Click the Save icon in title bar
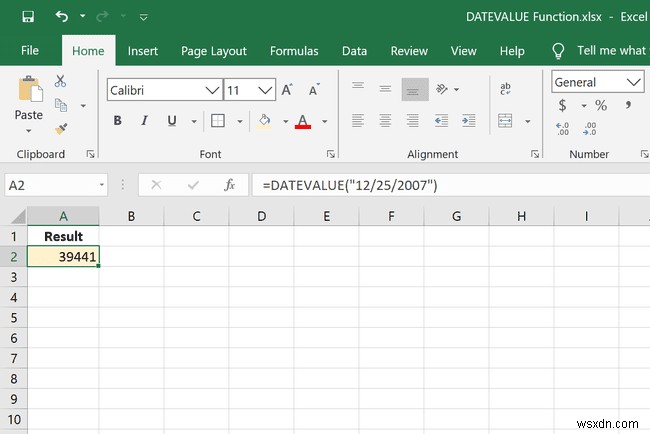The height and width of the screenshot is (434, 650). click(x=27, y=17)
